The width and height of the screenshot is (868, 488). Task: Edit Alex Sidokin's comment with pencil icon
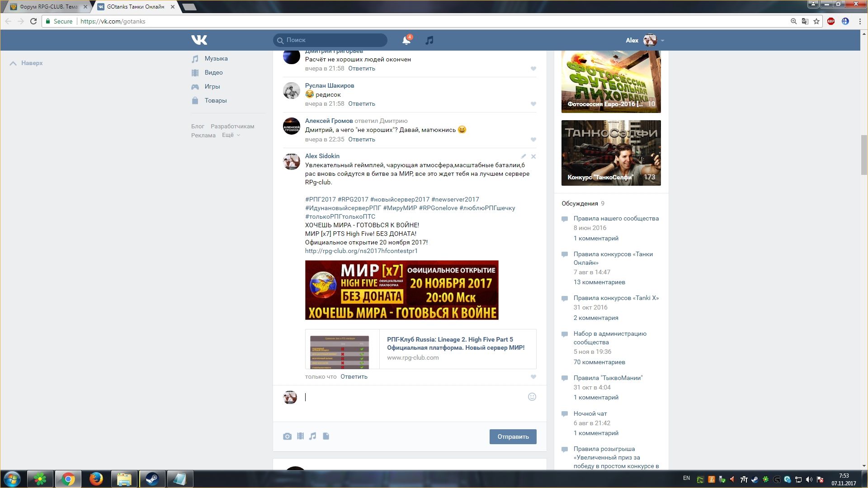pyautogui.click(x=523, y=156)
